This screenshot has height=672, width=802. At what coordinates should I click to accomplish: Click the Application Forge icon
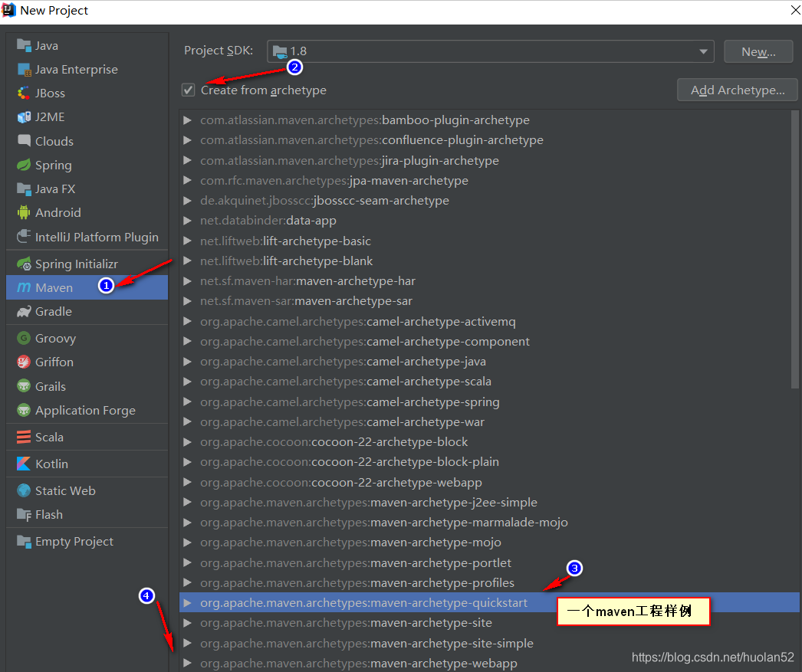(24, 411)
